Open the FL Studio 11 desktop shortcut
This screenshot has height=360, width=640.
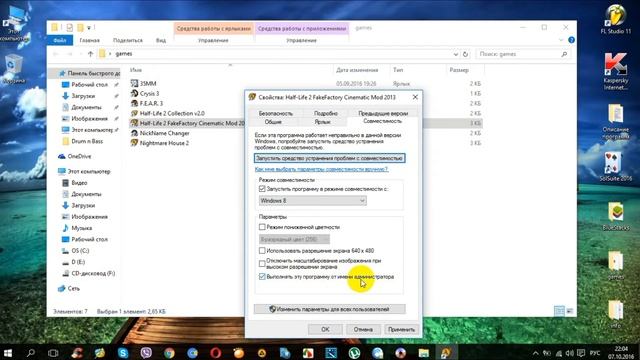(616, 20)
